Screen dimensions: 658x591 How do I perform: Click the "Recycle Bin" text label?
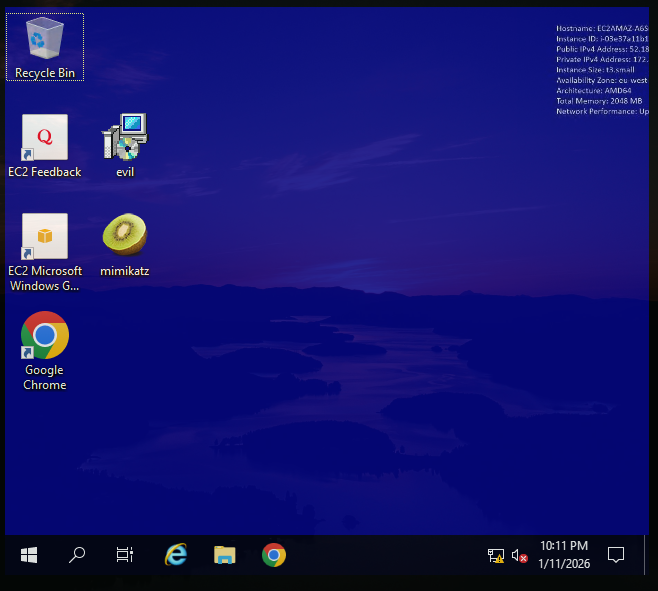click(x=45, y=73)
